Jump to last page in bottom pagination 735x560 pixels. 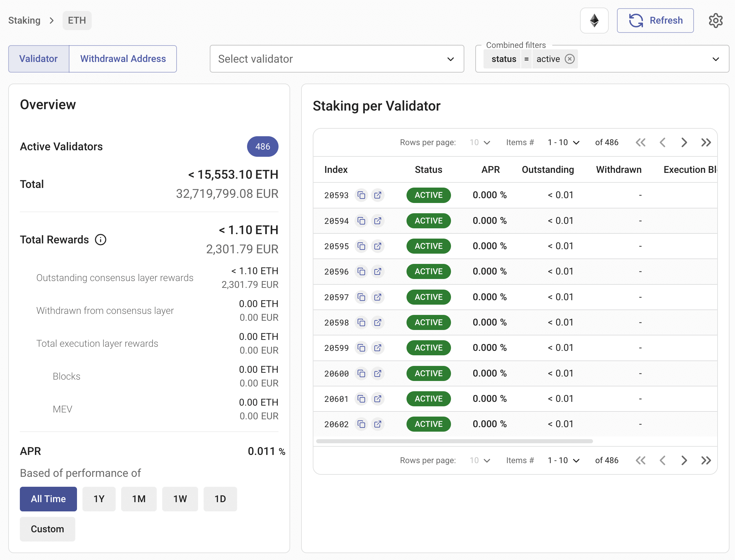pyautogui.click(x=706, y=460)
